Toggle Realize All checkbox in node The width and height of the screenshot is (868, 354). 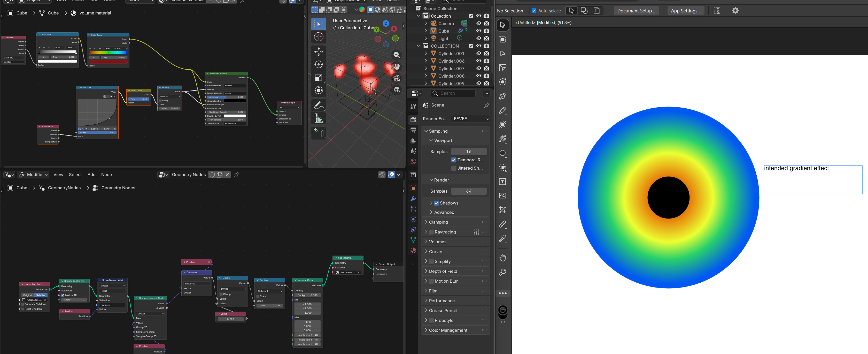pyautogui.click(x=63, y=295)
